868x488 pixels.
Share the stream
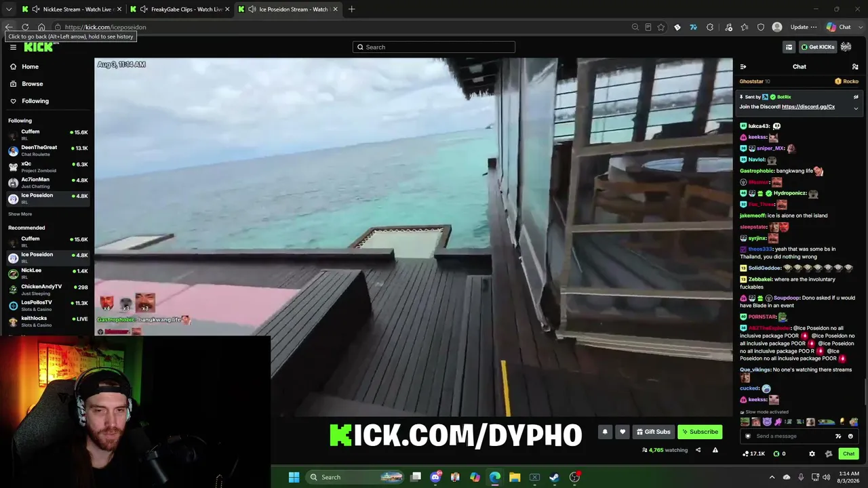[698, 450]
